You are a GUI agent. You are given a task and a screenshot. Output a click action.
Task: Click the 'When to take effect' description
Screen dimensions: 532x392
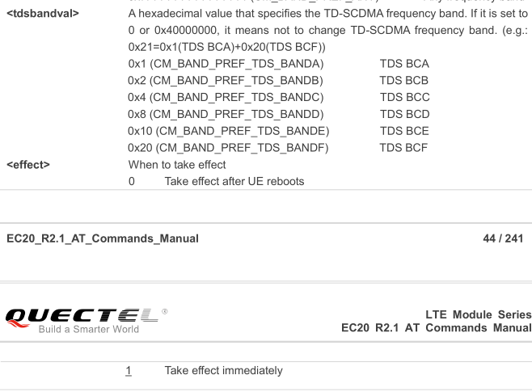click(177, 165)
